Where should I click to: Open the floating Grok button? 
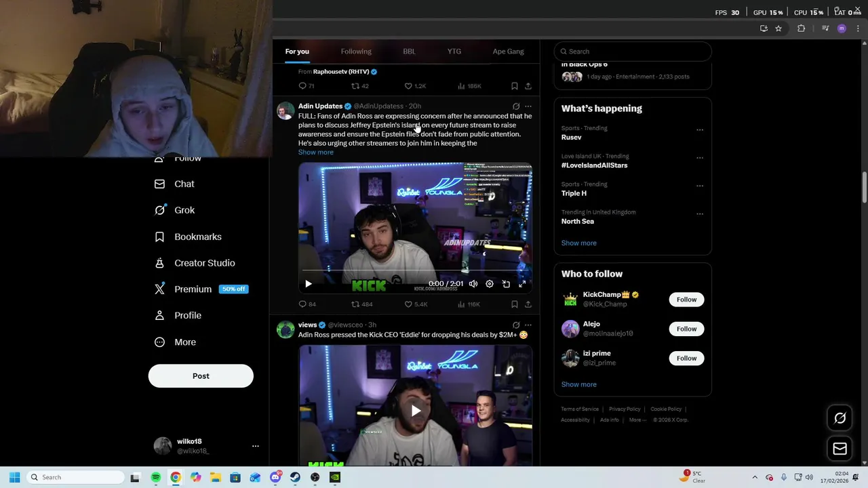click(840, 418)
